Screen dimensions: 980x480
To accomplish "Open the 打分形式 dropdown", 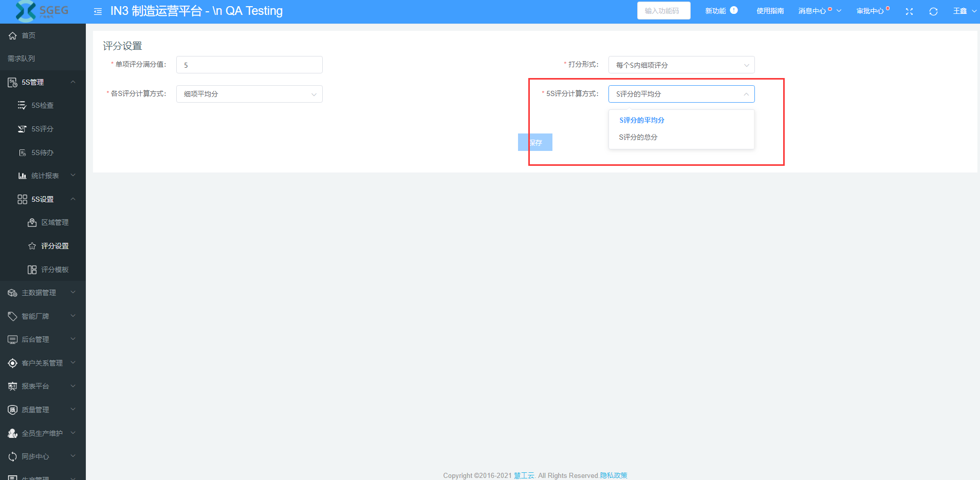I will [681, 65].
